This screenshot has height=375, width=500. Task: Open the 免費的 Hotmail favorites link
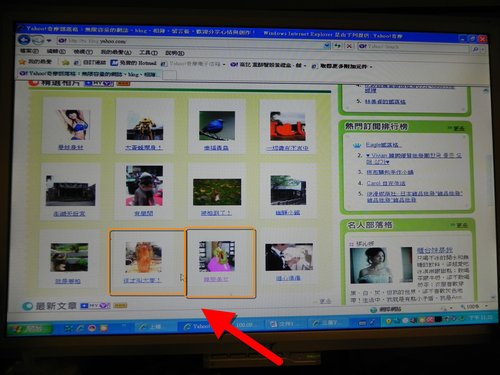[133, 63]
